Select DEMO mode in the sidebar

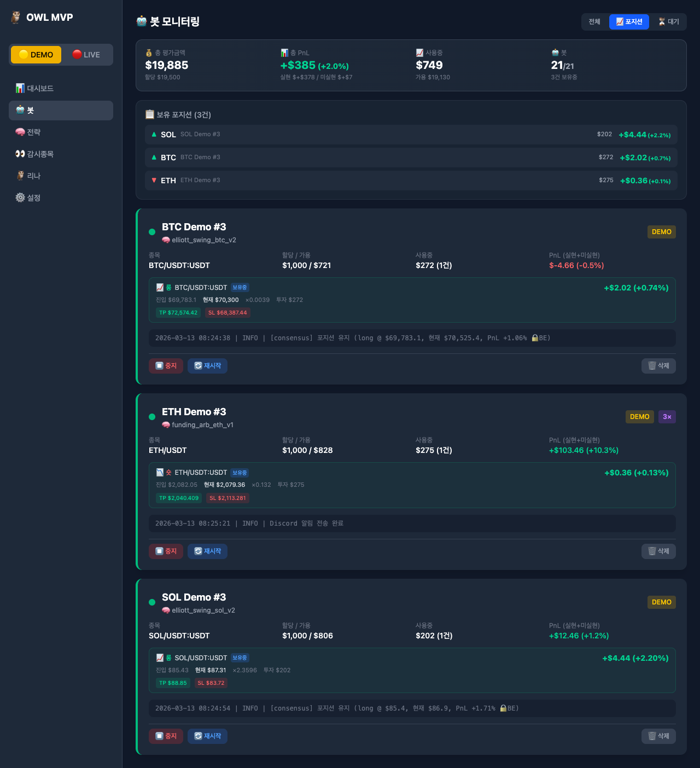tap(36, 54)
